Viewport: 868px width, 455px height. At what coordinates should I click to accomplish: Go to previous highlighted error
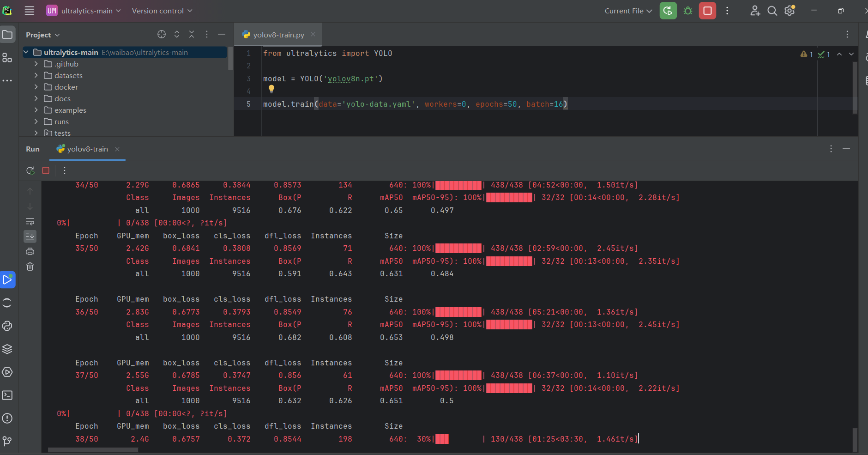point(839,54)
